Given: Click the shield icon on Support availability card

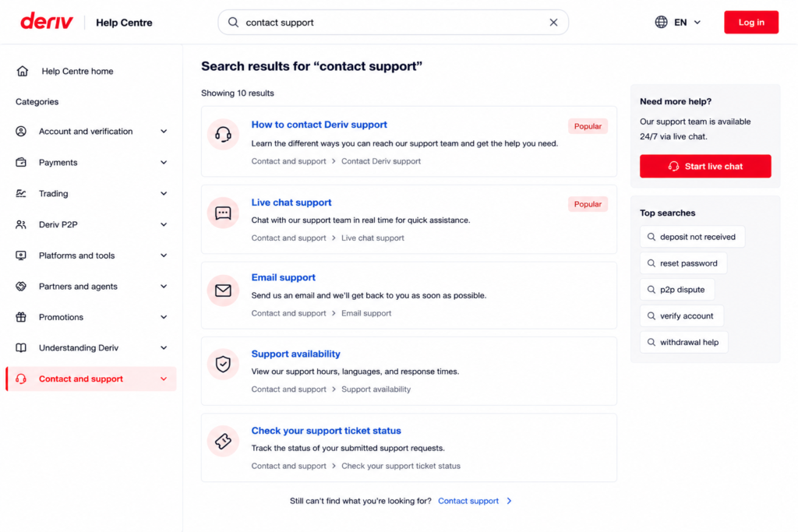Looking at the screenshot, I should click(223, 365).
